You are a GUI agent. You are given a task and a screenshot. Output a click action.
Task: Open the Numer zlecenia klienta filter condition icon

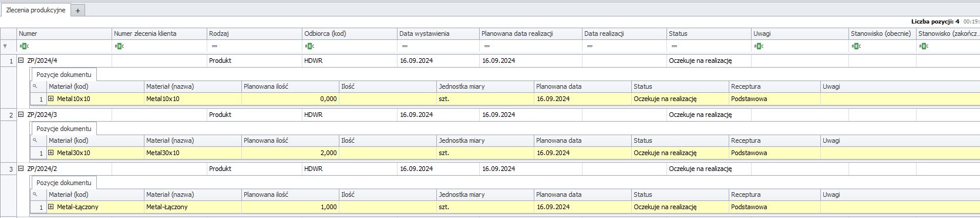tap(119, 46)
